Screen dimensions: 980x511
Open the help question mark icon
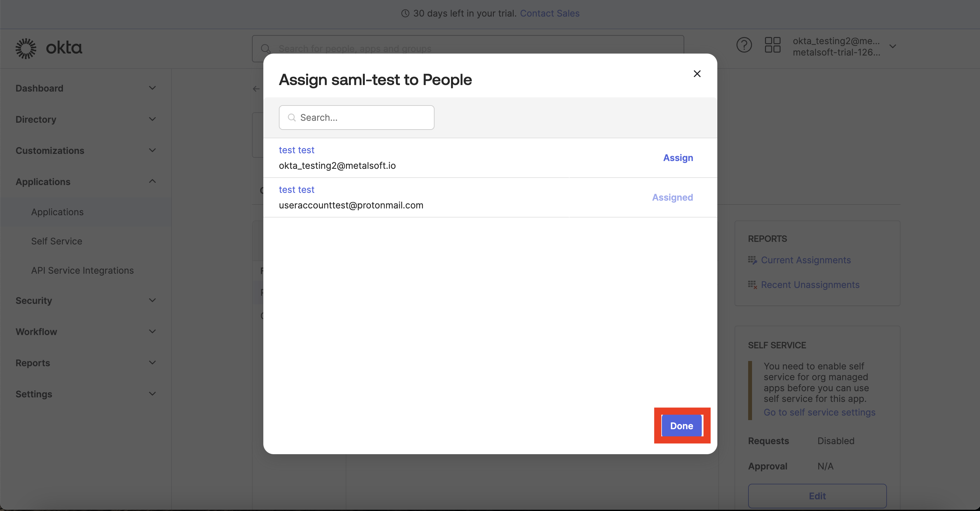[744, 45]
